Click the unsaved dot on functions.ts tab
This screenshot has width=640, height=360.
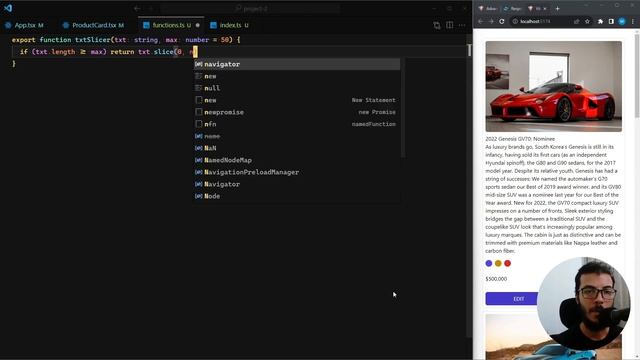[x=198, y=25]
